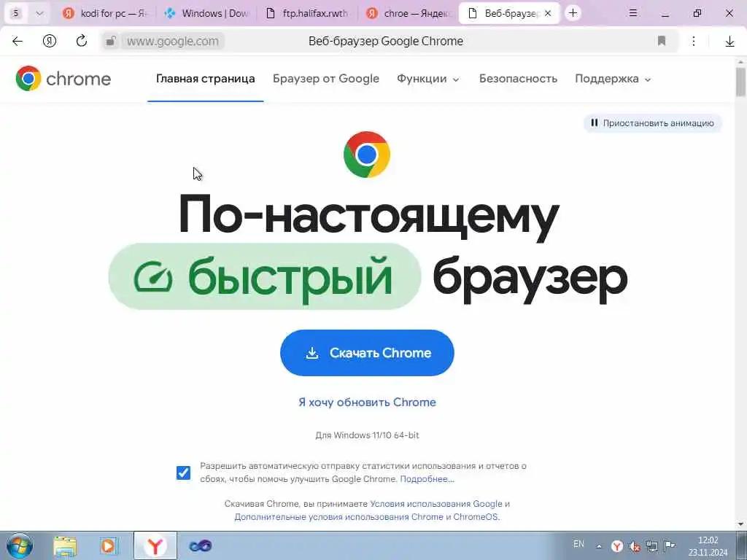Open browser downloads arrow icon

[729, 42]
